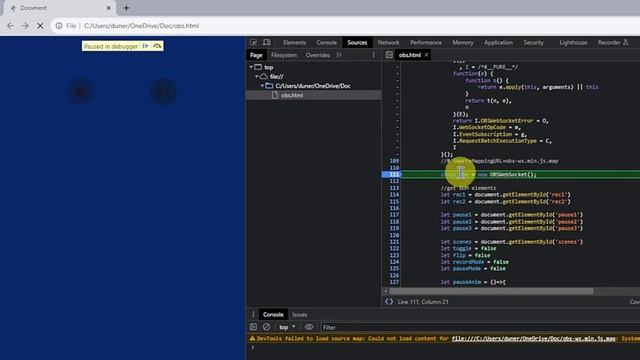
Task: Select the Console drawer tab
Action: click(273, 314)
